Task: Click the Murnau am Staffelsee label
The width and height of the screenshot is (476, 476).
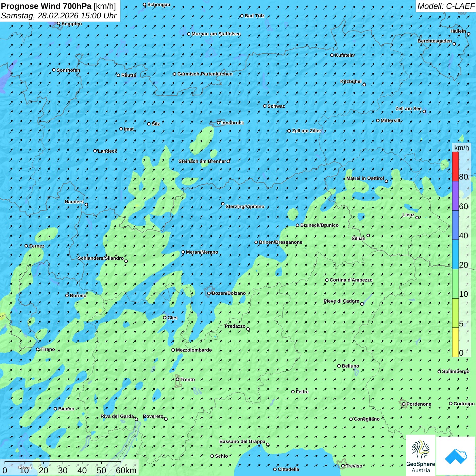Action: click(216, 34)
